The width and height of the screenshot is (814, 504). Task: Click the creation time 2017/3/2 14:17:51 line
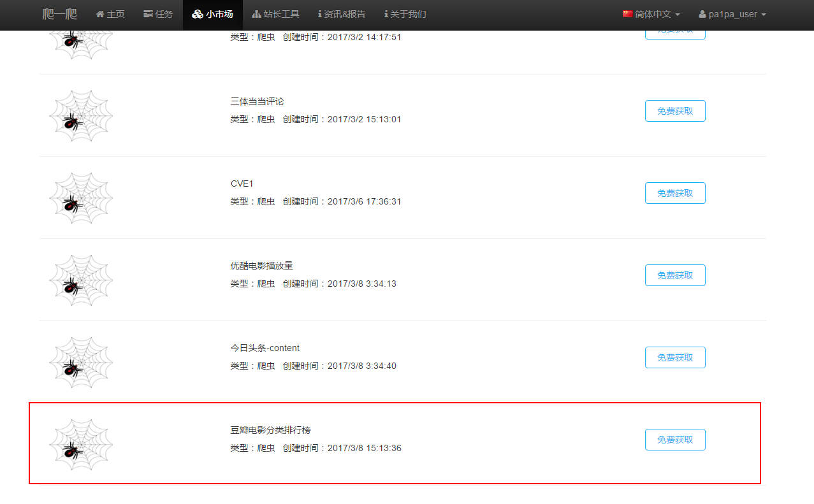(316, 37)
